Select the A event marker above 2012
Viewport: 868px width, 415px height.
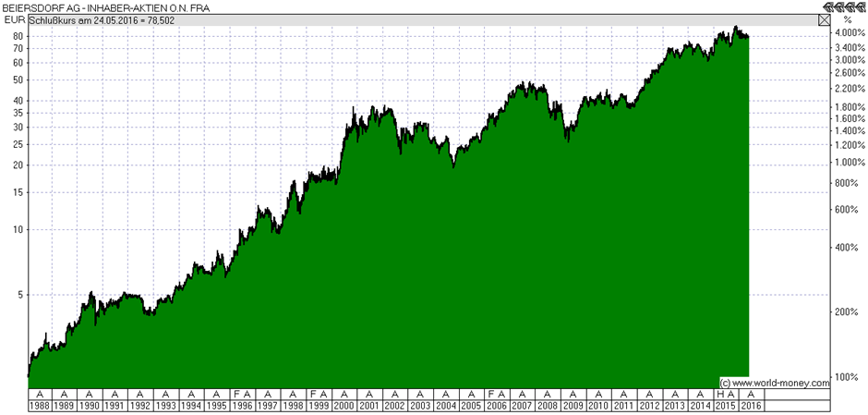pos(649,394)
